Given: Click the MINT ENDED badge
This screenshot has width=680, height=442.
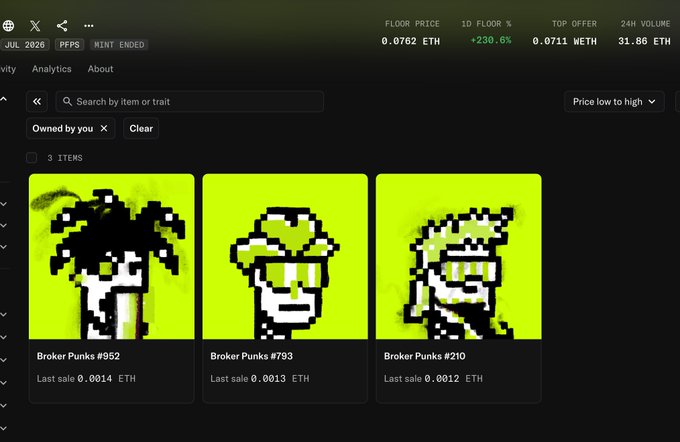Looking at the screenshot, I should [x=119, y=45].
